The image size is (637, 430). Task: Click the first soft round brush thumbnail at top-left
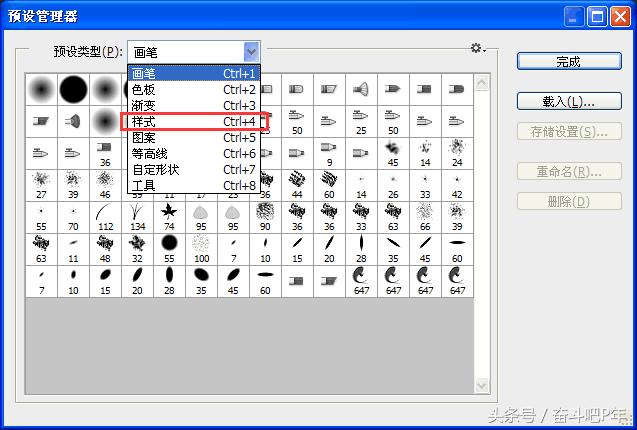41,91
